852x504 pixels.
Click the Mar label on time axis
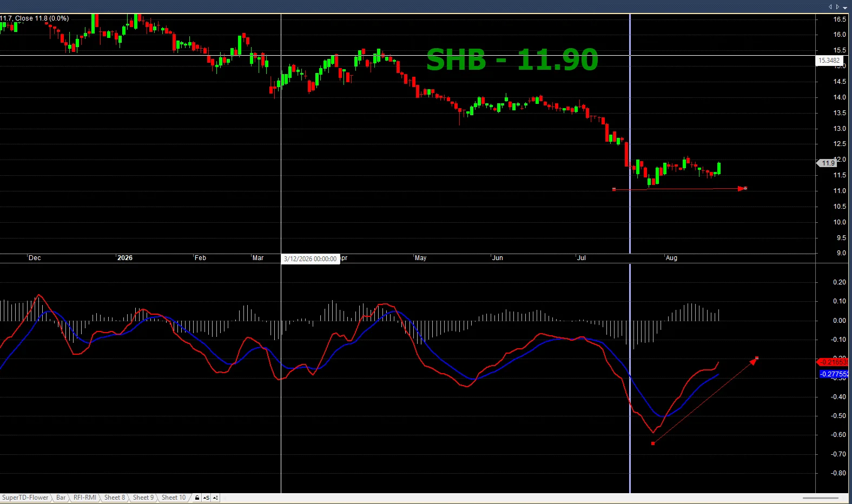point(258,258)
